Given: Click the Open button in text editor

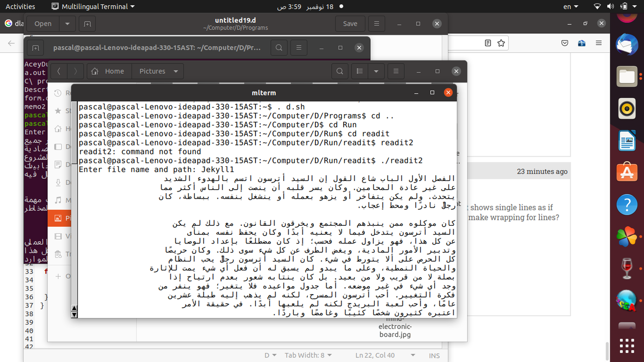Looking at the screenshot, I should [x=43, y=24].
